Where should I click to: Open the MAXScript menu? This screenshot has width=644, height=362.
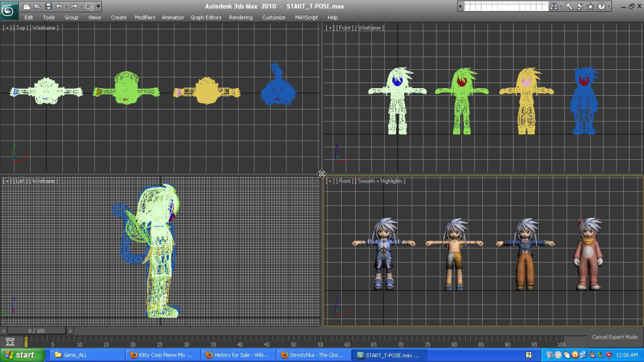click(307, 18)
